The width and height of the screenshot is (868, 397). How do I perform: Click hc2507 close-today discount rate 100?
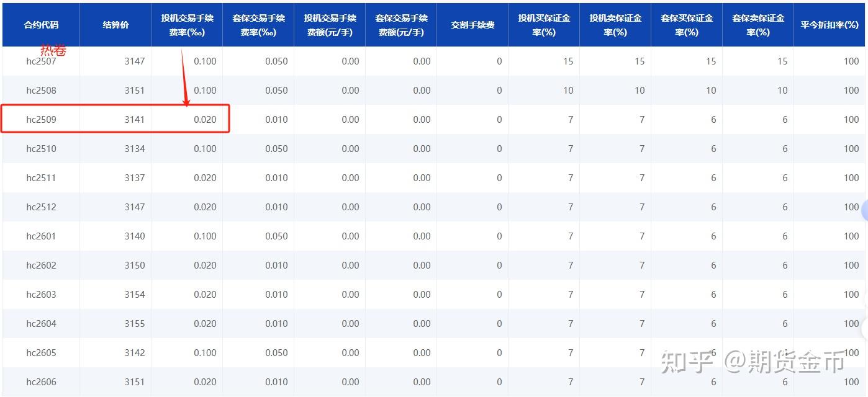tap(851, 61)
